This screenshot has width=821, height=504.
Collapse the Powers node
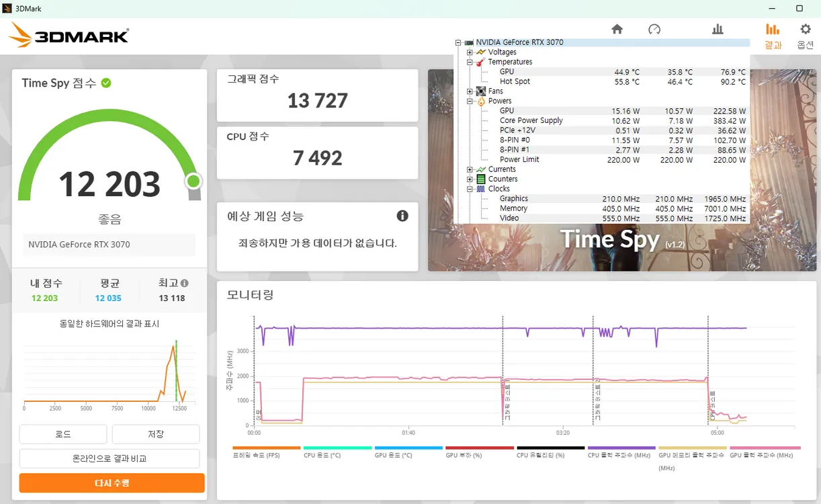click(x=470, y=101)
